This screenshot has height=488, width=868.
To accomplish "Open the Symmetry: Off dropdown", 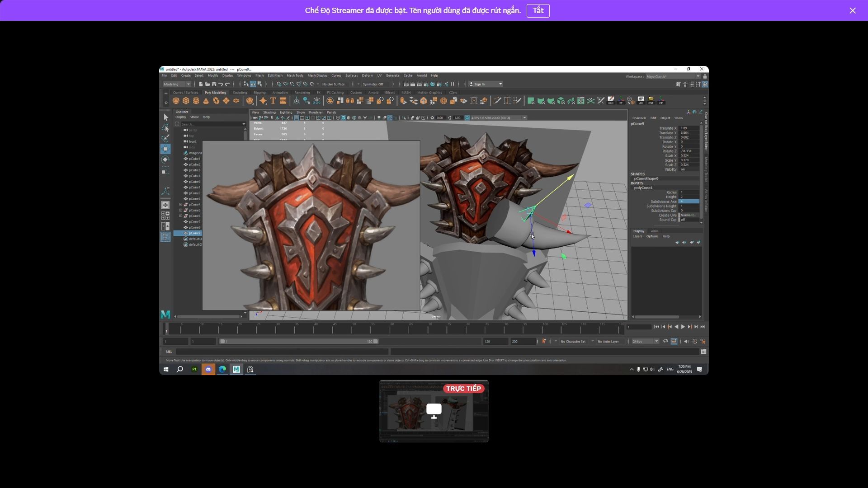I will (x=376, y=84).
